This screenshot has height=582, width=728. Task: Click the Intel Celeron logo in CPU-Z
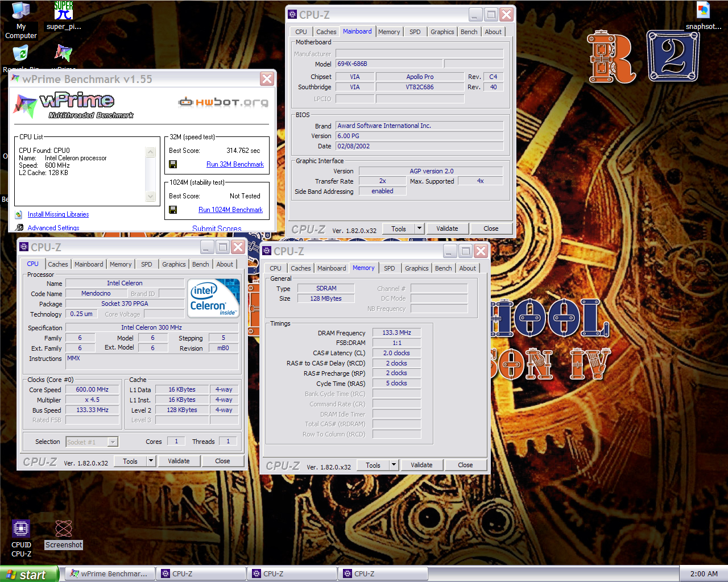point(213,298)
